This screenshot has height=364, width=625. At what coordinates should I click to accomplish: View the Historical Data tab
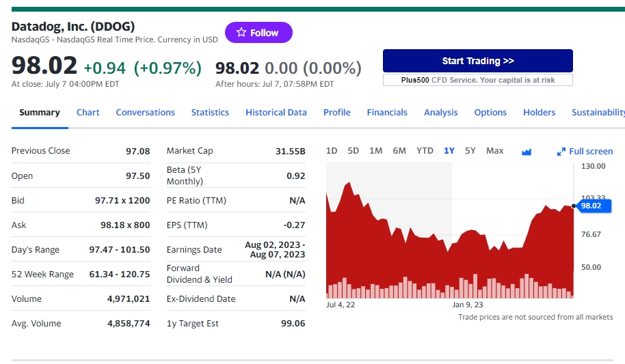click(x=276, y=112)
